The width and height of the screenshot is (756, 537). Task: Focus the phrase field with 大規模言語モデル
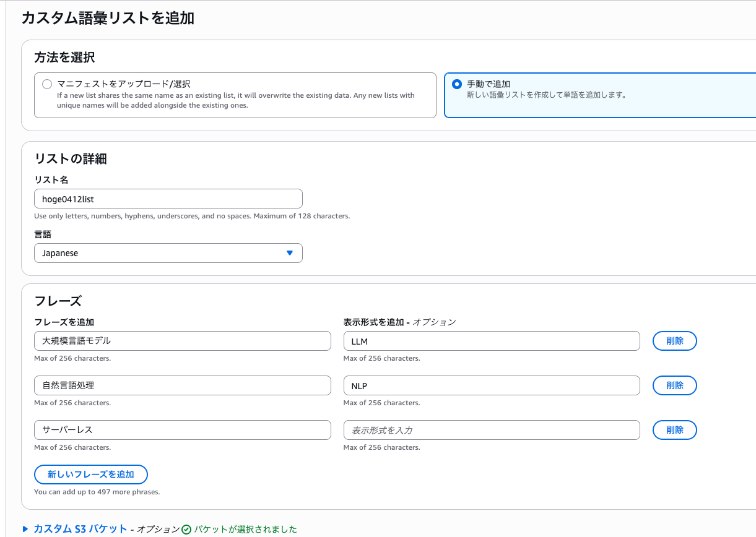(183, 341)
